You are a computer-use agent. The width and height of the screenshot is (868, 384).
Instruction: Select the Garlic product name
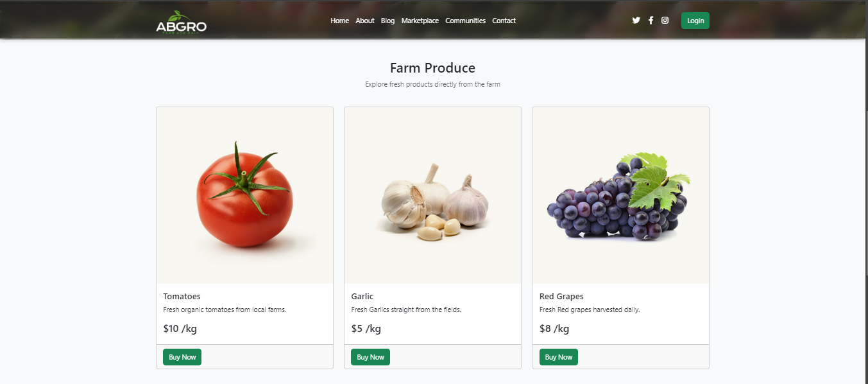362,297
